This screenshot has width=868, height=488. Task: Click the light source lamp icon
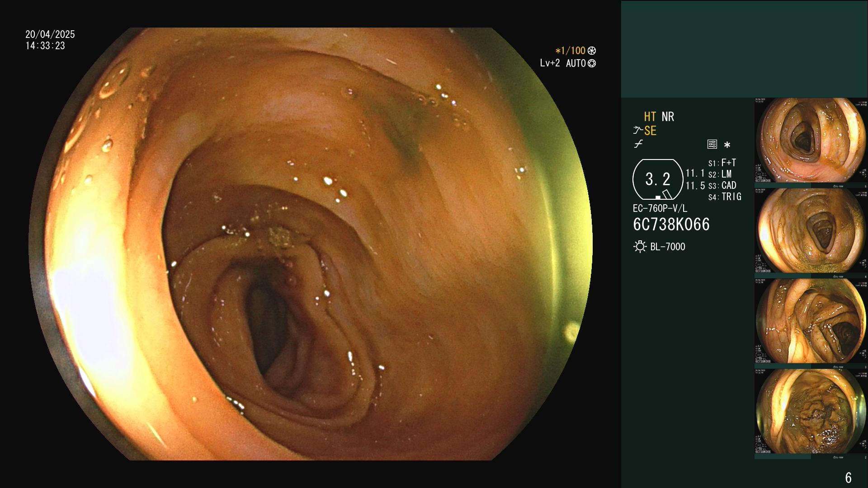(640, 247)
